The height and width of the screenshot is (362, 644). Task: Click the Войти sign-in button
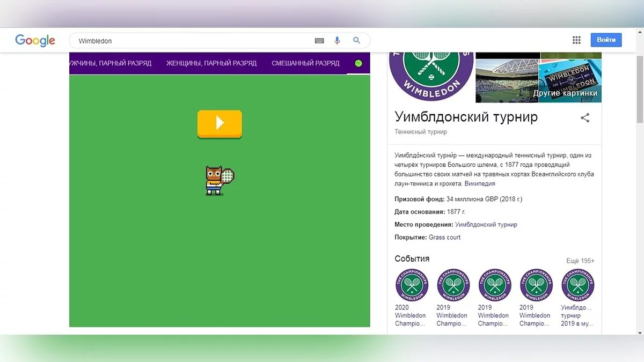pos(606,40)
